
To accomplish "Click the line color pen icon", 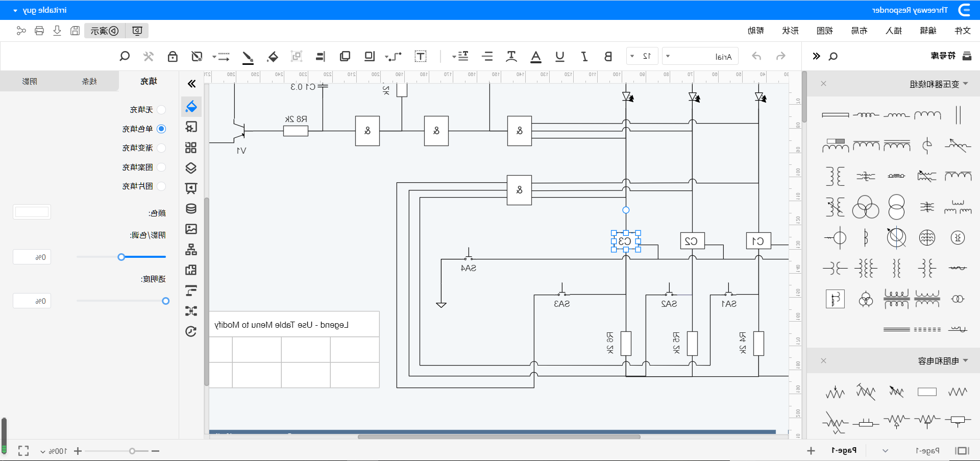I will (248, 57).
